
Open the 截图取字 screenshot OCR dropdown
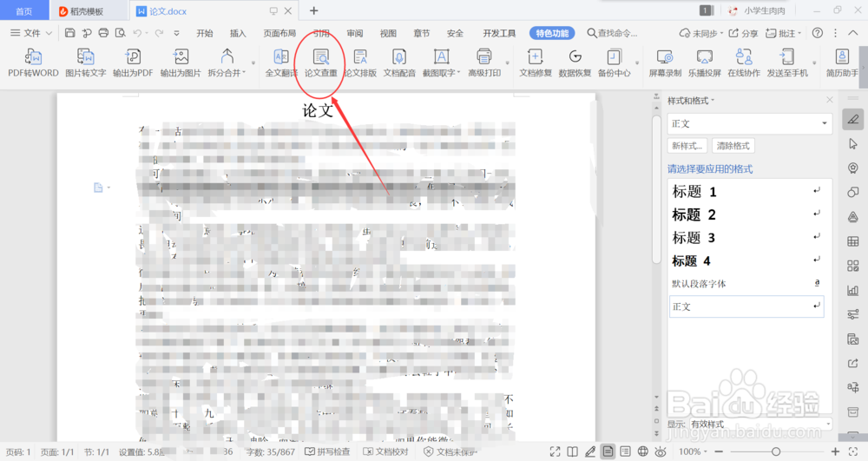point(441,63)
